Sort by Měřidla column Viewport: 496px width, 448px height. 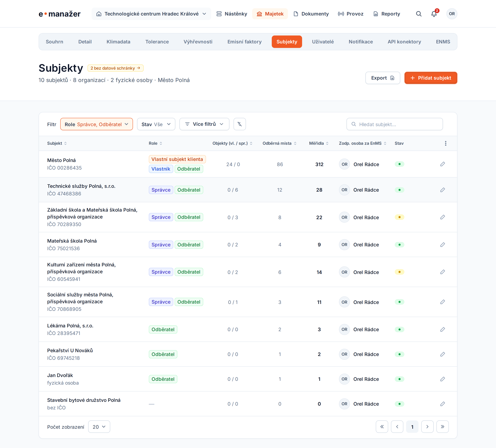coord(319,143)
